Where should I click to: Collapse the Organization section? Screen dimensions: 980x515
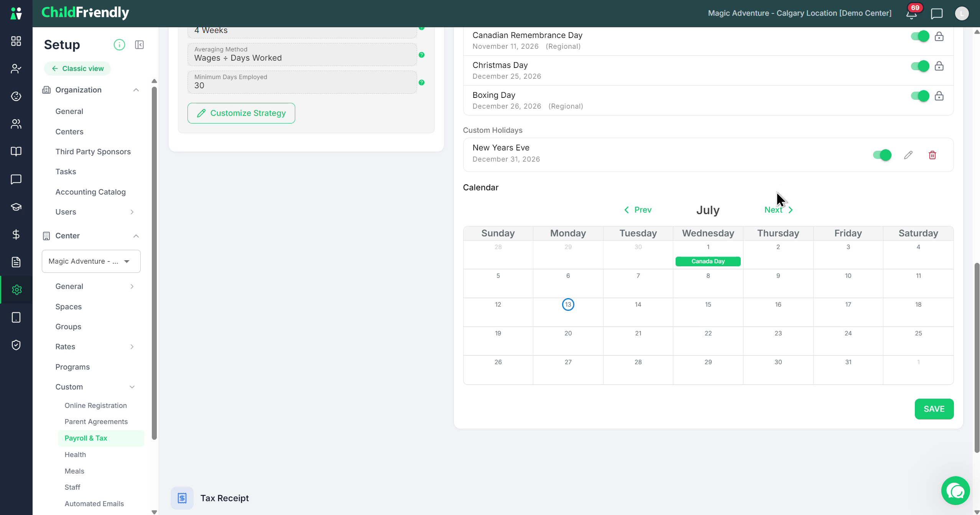(x=136, y=90)
